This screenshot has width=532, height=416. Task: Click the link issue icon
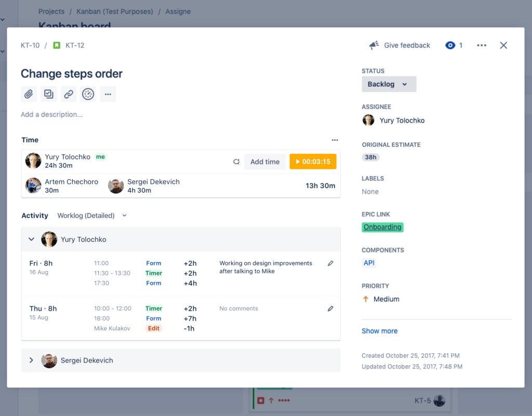pos(69,94)
